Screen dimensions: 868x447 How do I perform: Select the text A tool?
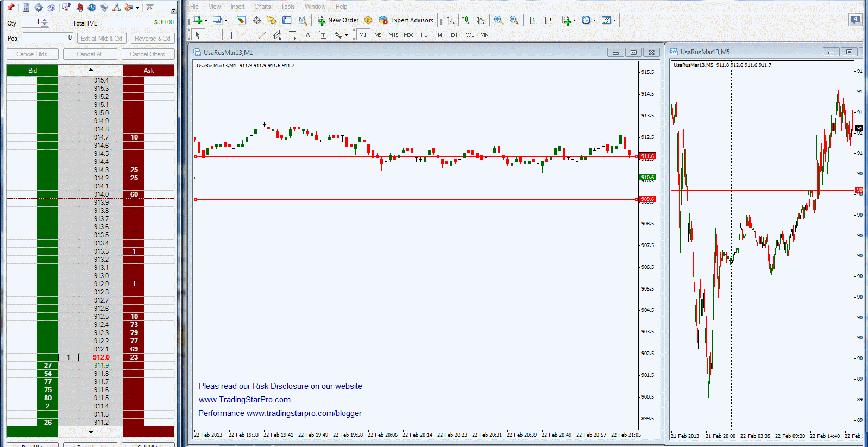[307, 35]
